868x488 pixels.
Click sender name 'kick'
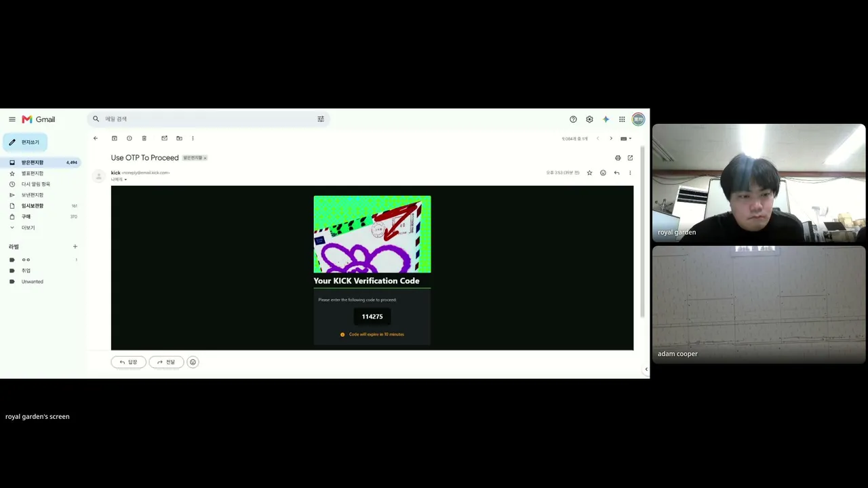[x=116, y=173]
